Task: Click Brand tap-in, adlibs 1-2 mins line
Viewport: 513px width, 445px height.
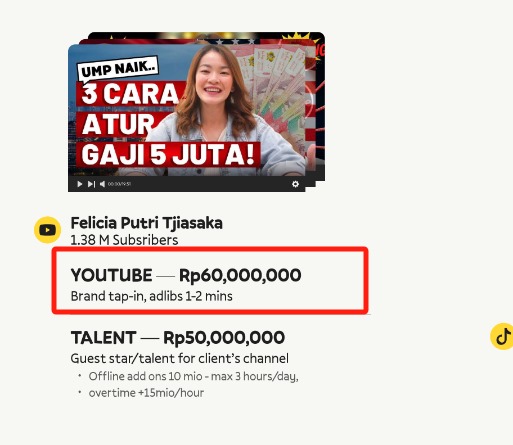Action: pyautogui.click(x=151, y=296)
